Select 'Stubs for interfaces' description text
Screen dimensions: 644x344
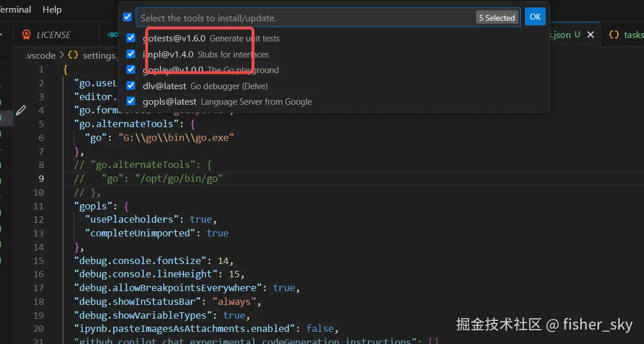(233, 54)
